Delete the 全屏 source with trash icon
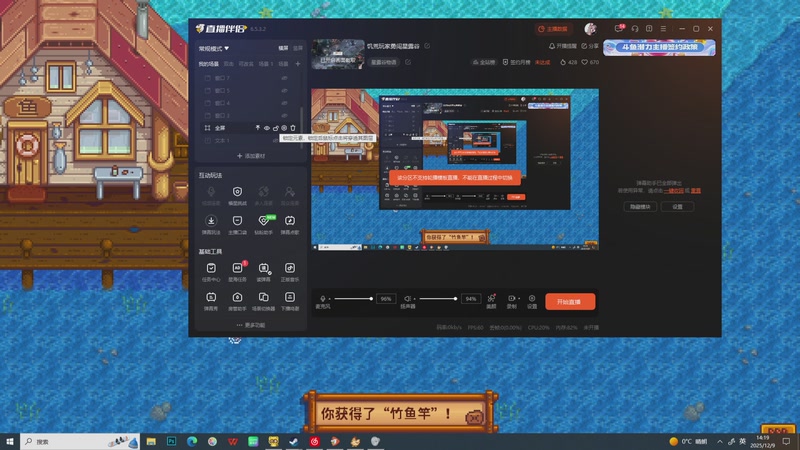The height and width of the screenshot is (450, 800). 293,128
